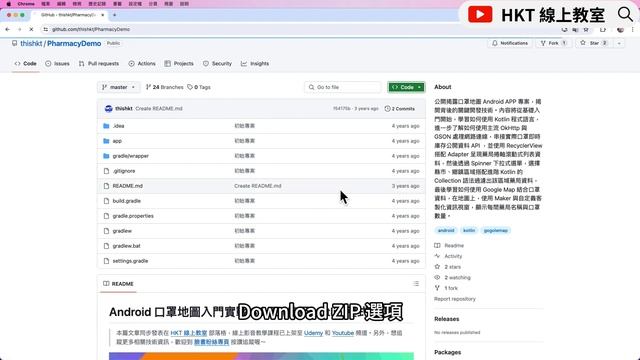Open the Activity link in About
Image resolution: width=640 pixels, height=360 pixels.
453,256
